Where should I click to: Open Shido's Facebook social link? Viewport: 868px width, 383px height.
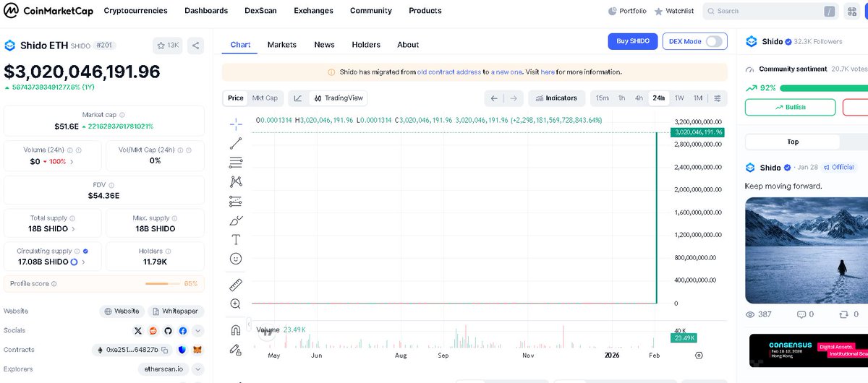[183, 331]
